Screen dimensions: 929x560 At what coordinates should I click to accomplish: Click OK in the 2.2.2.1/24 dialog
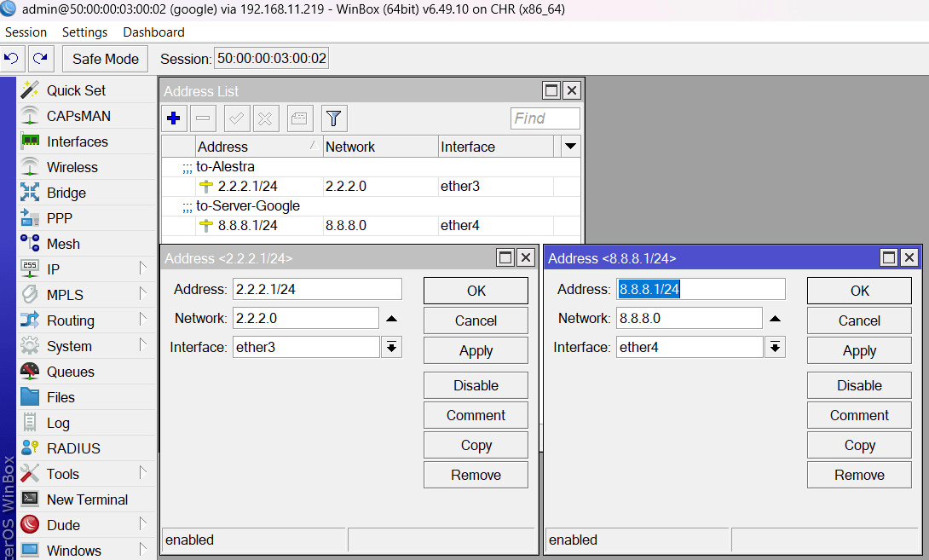476,291
